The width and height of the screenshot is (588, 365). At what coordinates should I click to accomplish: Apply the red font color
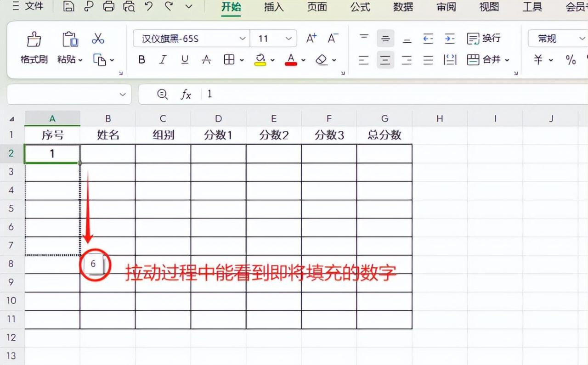tap(290, 60)
